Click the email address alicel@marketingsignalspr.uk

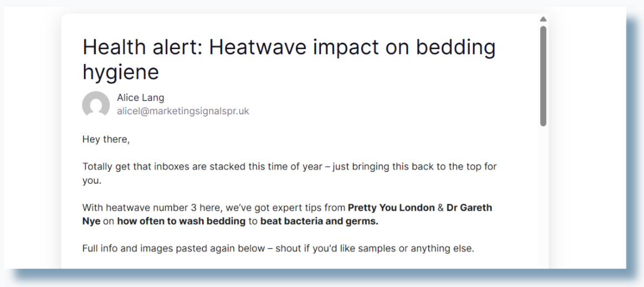[183, 111]
